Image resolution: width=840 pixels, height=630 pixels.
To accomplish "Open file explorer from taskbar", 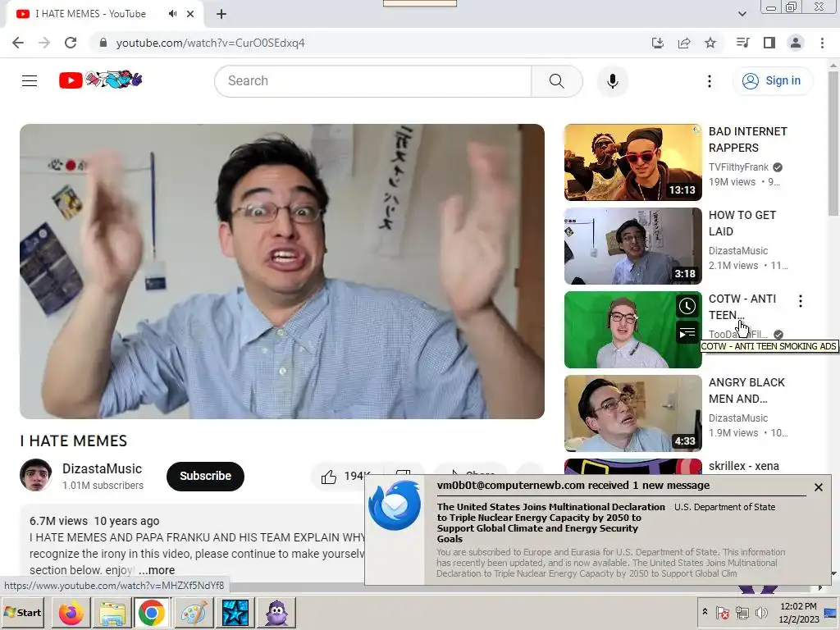I will [x=112, y=612].
